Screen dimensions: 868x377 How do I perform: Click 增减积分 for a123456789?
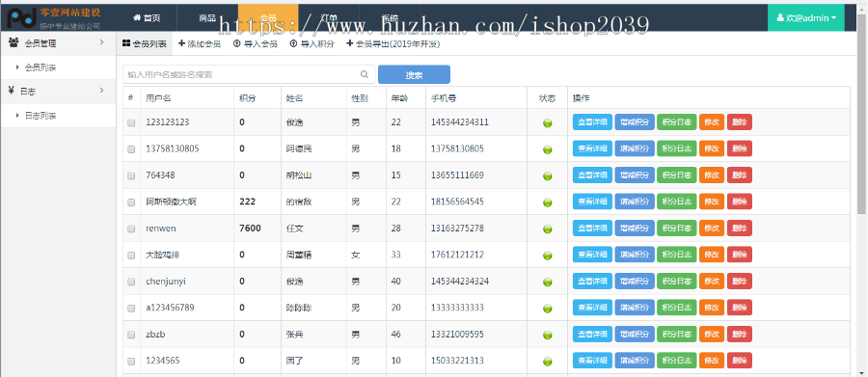point(635,308)
